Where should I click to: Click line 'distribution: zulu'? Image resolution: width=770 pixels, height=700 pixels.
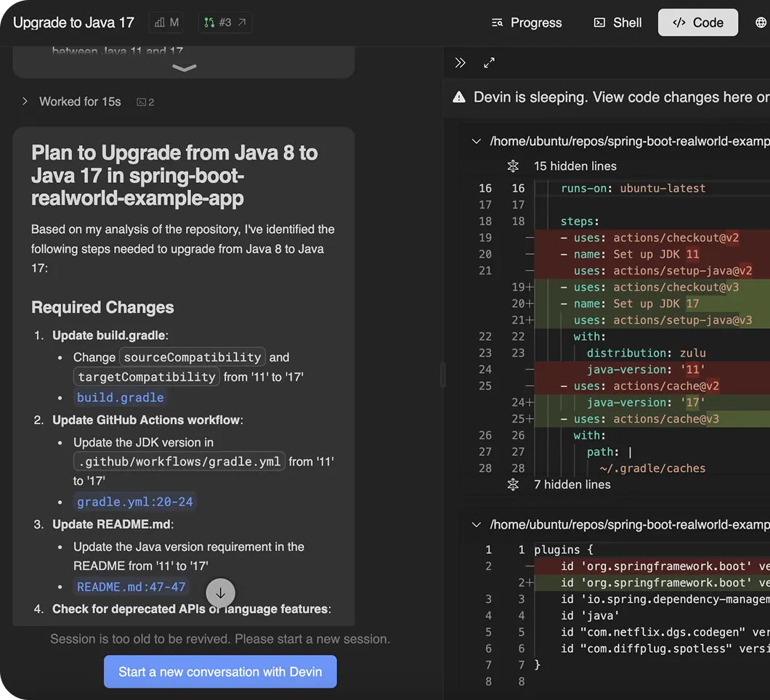(647, 353)
